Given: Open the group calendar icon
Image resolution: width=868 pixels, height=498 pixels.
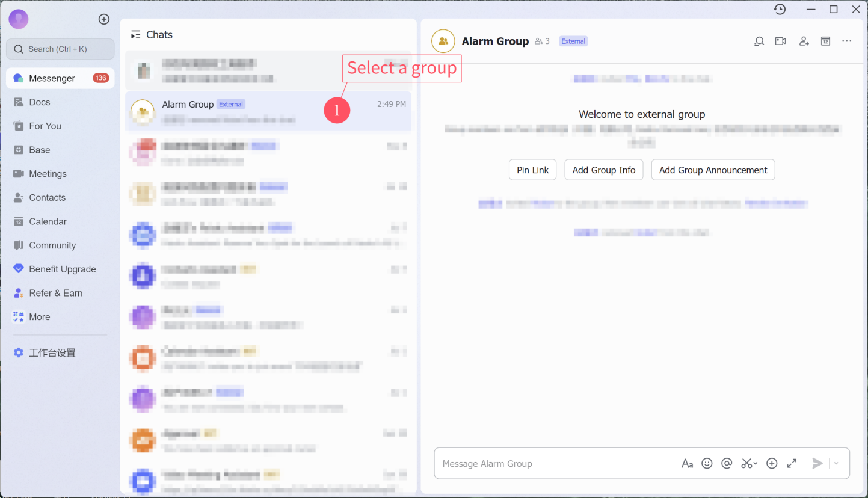Looking at the screenshot, I should (x=826, y=41).
